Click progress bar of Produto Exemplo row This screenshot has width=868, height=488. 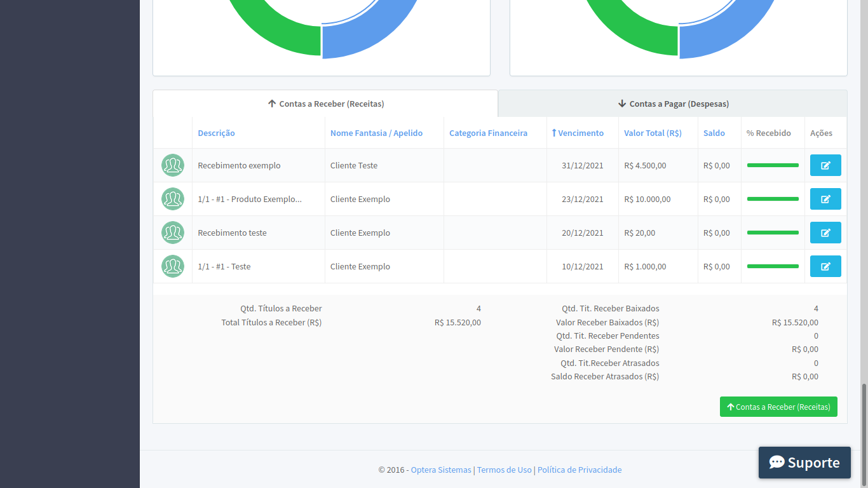click(x=773, y=199)
